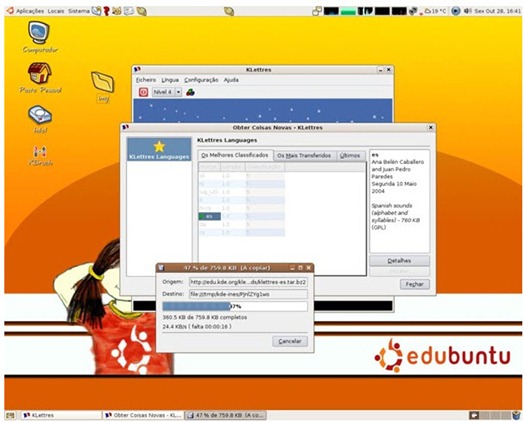Switch to Últimos tab

[350, 155]
